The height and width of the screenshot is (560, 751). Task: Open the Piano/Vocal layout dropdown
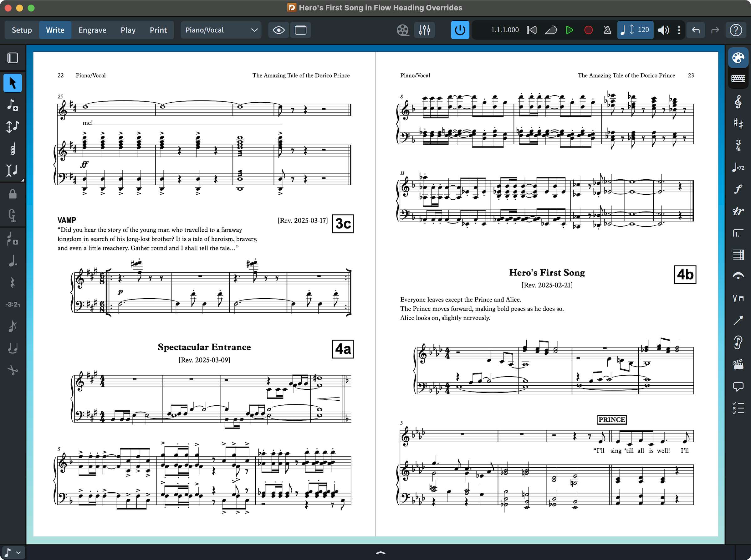(x=221, y=30)
